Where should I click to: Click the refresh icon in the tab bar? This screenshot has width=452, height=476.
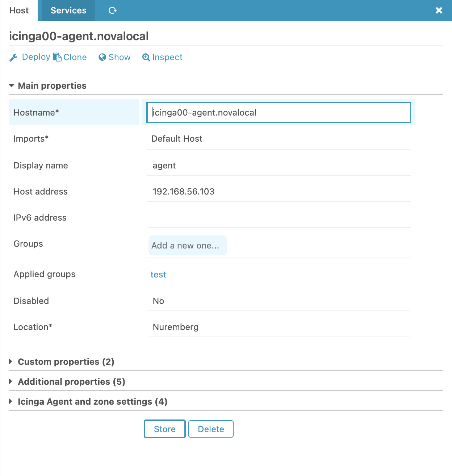112,11
